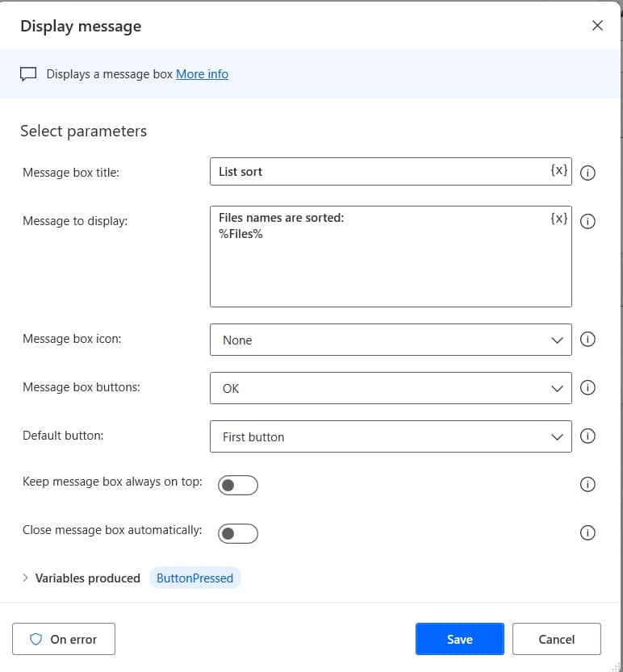This screenshot has width=623, height=672.
Task: Click info icon for Default button
Action: pyautogui.click(x=587, y=436)
